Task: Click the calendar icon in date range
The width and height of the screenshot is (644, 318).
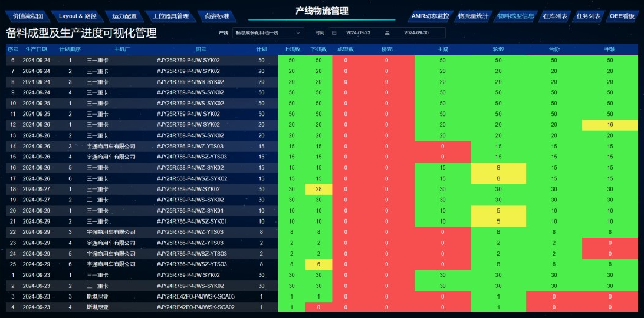Action: 334,33
